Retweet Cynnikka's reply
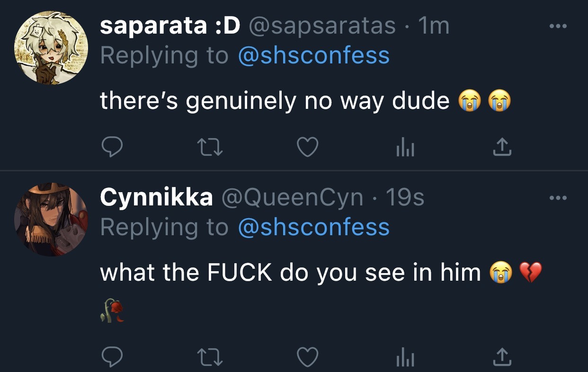Image resolution: width=588 pixels, height=372 pixels. point(210,357)
